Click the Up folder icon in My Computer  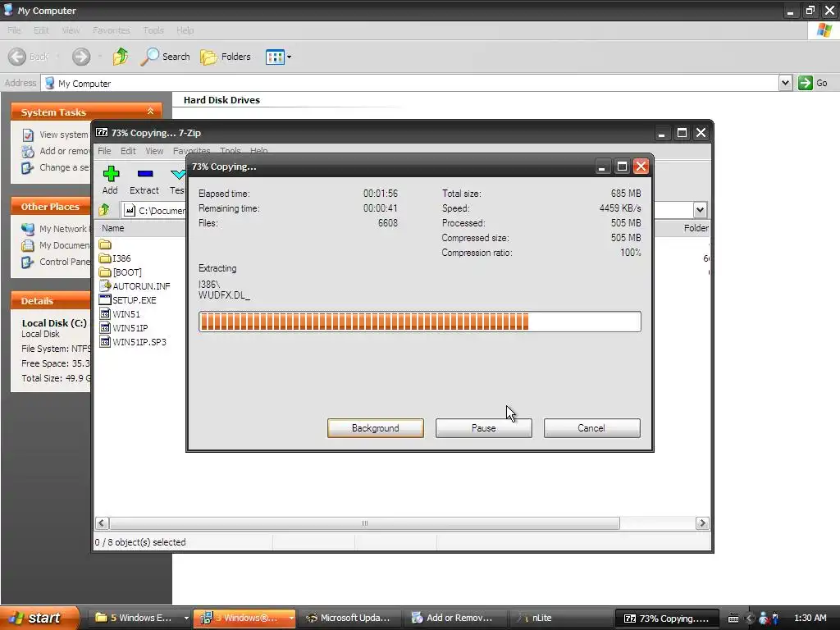point(121,57)
